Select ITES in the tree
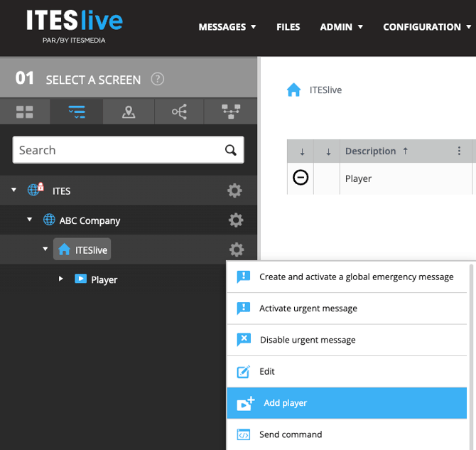 click(61, 191)
